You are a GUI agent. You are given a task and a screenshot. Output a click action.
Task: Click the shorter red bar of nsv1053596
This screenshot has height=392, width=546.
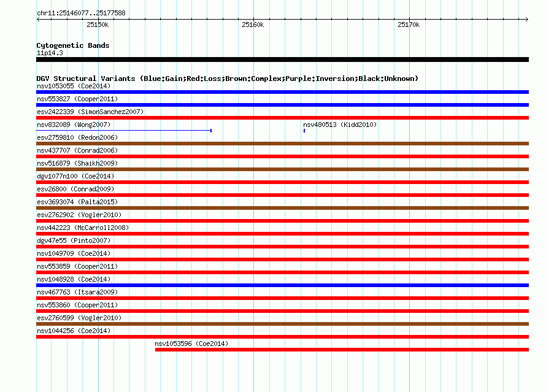342,350
